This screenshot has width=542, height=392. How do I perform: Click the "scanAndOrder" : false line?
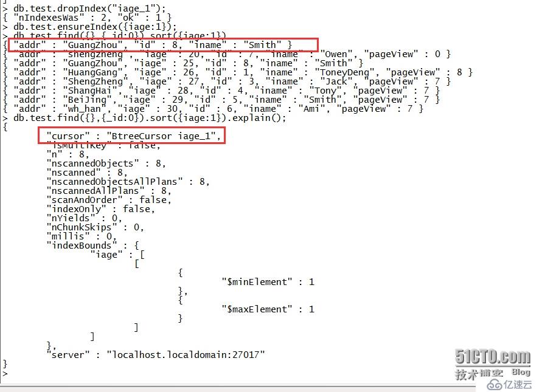[108, 200]
